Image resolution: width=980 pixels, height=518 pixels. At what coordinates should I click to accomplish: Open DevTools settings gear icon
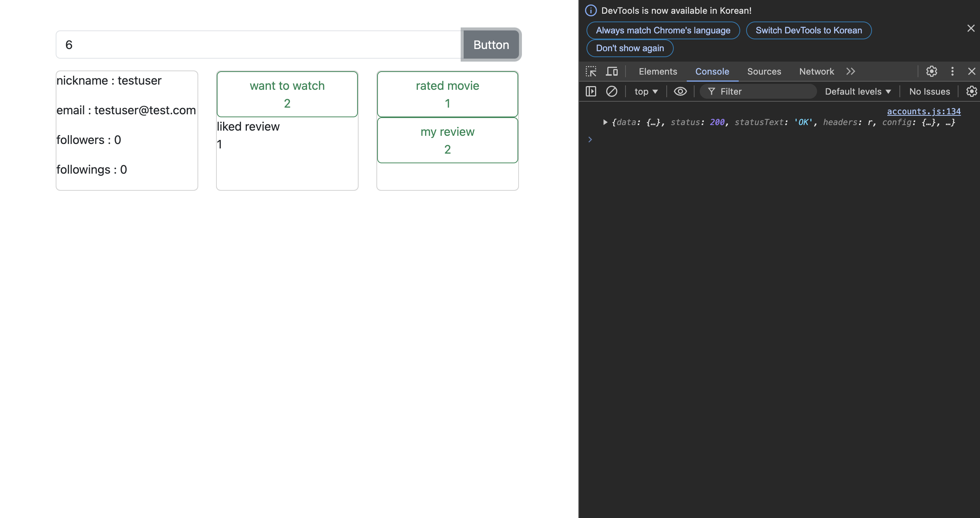(931, 72)
